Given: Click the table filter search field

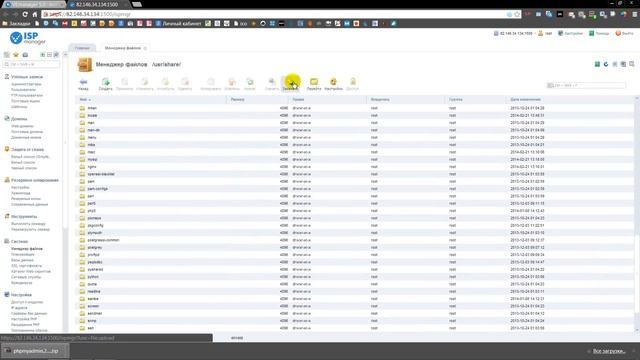Looking at the screenshot, I should click(586, 85).
